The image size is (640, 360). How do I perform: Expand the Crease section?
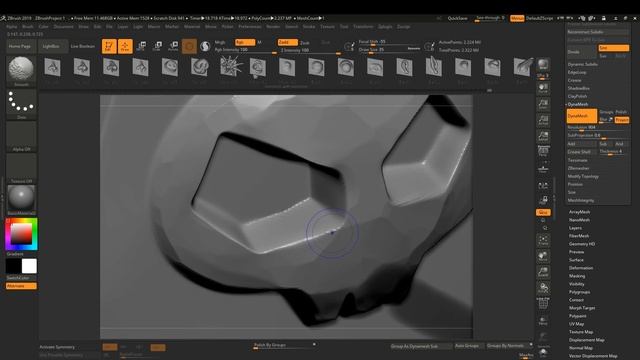(x=575, y=80)
